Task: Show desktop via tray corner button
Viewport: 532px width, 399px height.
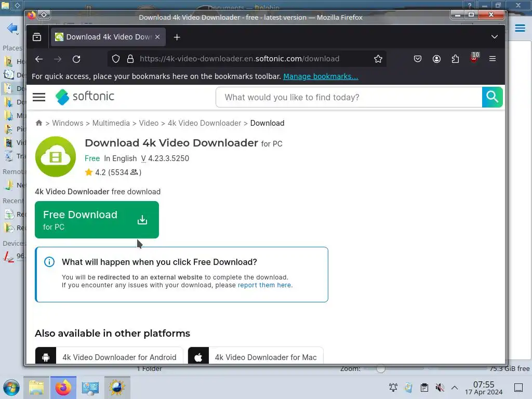Action: 518,388
